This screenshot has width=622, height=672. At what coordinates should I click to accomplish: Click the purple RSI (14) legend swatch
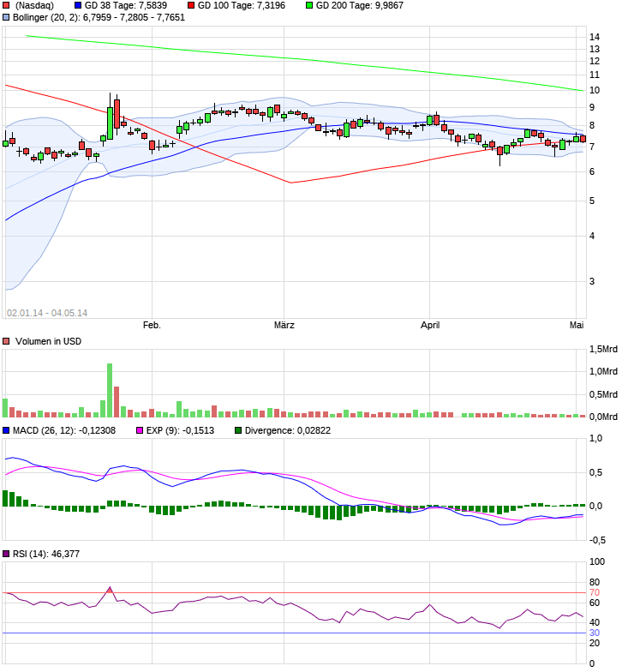(6, 554)
